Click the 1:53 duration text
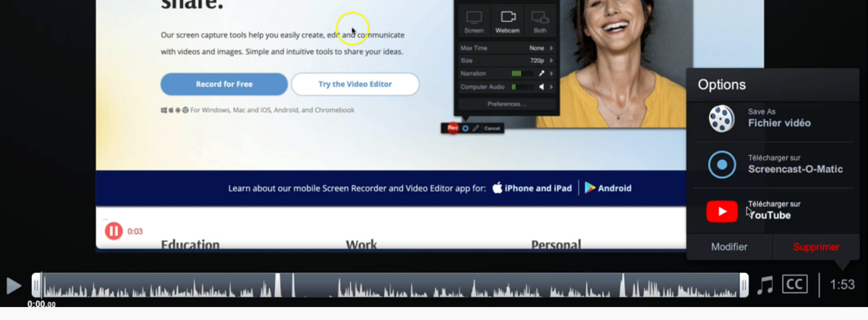Viewport: 868px width, 320px height. point(843,285)
